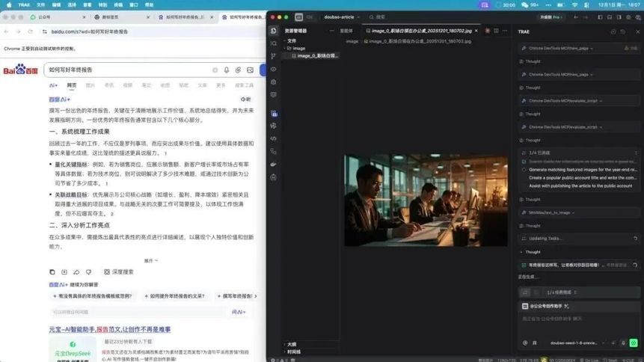
Task: Click the Baidu AI read-aloud speaker button
Action: click(x=245, y=99)
